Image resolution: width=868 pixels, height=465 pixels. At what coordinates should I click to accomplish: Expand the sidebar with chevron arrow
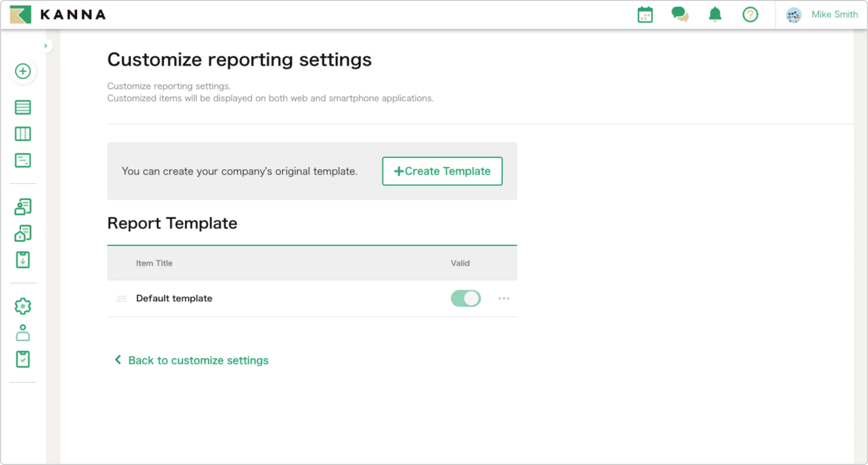coord(45,46)
